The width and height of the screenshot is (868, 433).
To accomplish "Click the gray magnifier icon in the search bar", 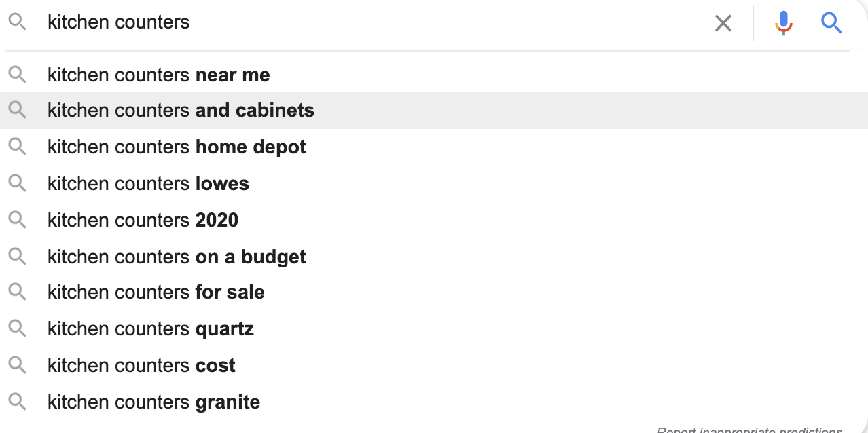I will click(18, 22).
